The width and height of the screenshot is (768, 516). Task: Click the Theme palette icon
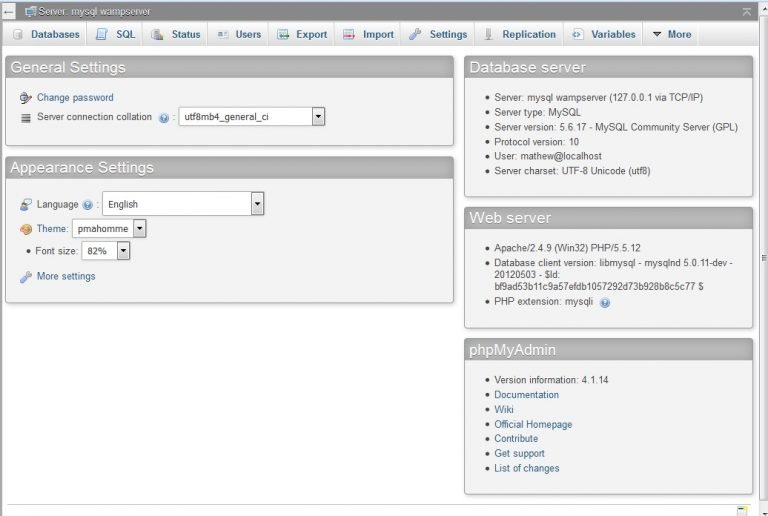pyautogui.click(x=26, y=229)
